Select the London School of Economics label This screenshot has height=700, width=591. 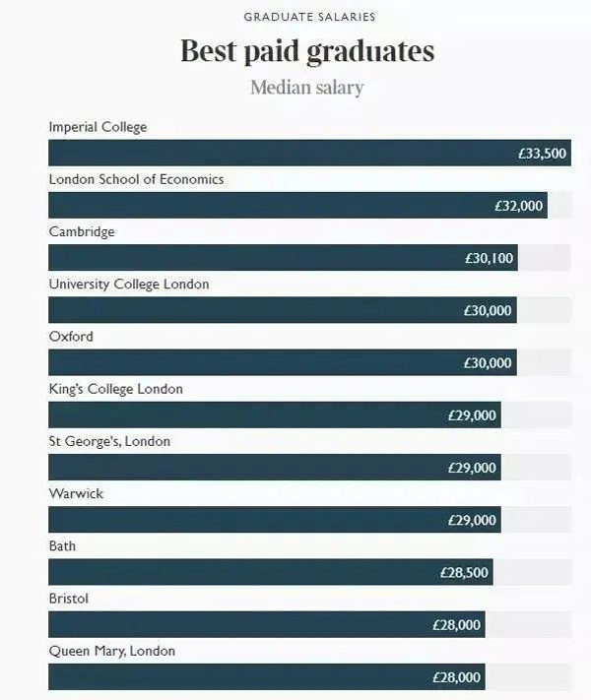pos(136,179)
